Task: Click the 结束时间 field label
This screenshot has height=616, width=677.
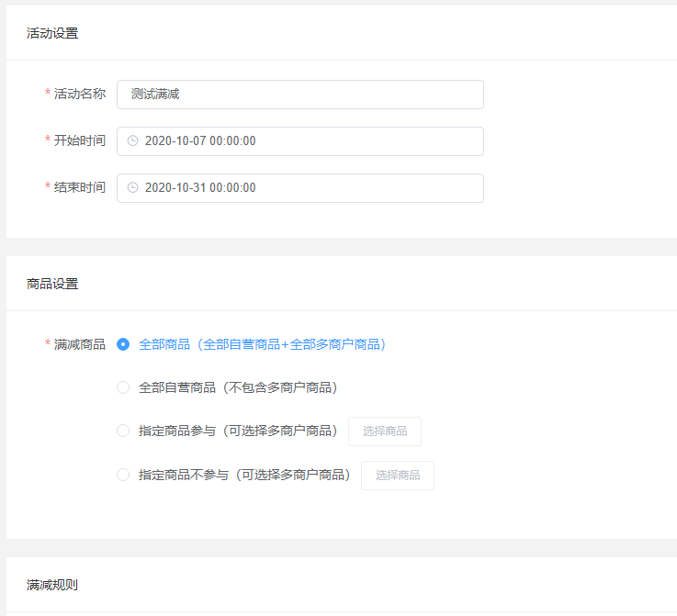Action: pyautogui.click(x=80, y=187)
